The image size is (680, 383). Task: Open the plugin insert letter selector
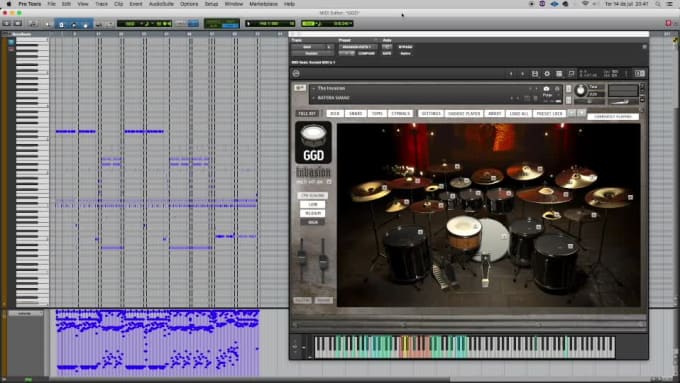click(329, 47)
